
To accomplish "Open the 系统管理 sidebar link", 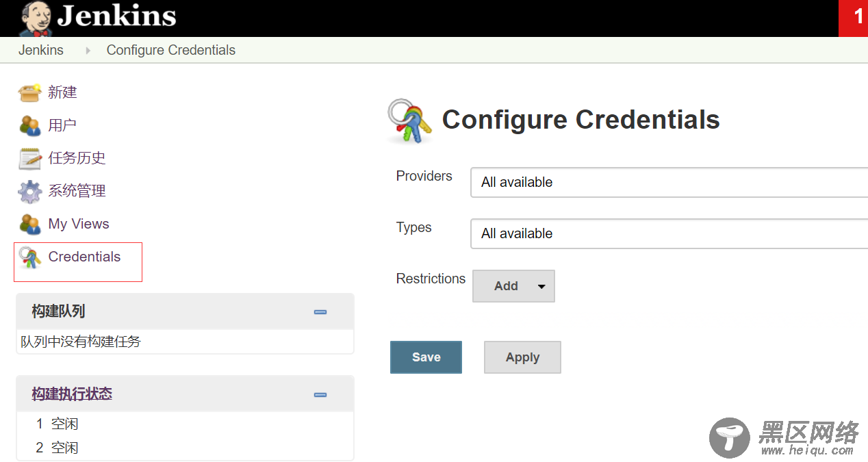I will (x=77, y=191).
